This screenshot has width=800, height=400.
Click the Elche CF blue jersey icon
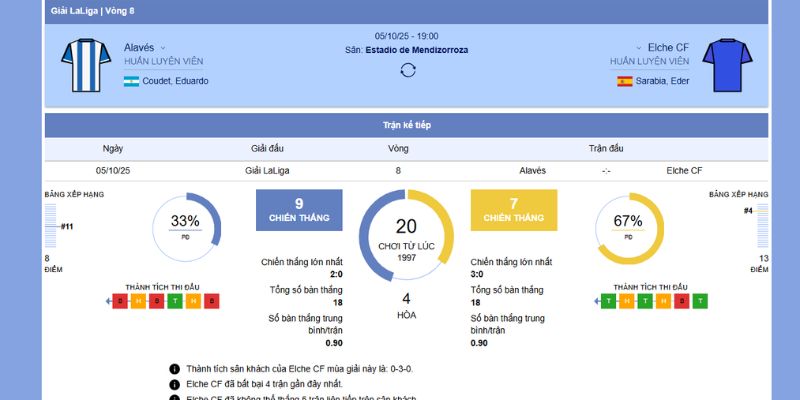point(721,64)
